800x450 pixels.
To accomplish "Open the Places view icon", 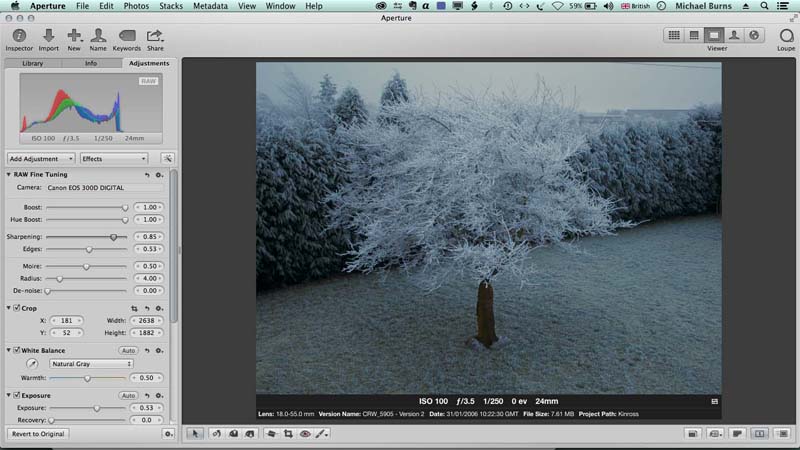I will coord(754,35).
